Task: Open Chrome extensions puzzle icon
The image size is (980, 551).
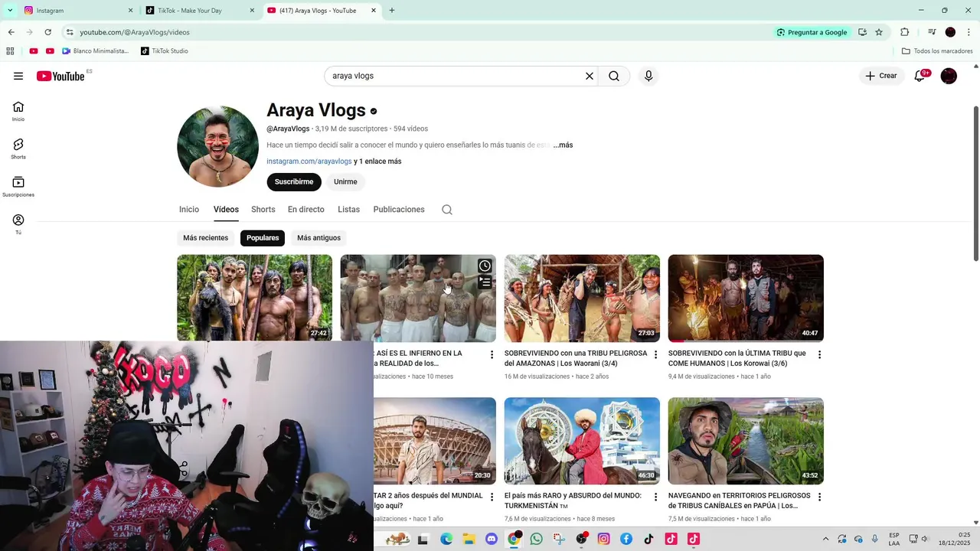Action: (x=905, y=32)
